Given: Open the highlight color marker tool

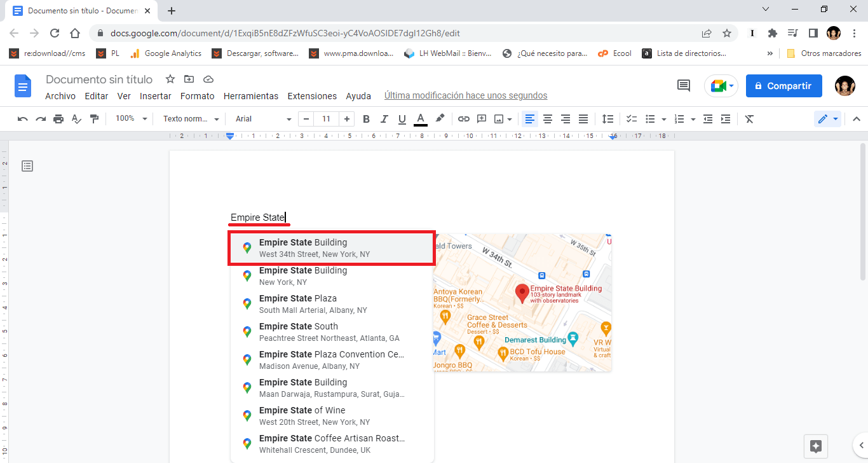Looking at the screenshot, I should pos(439,119).
